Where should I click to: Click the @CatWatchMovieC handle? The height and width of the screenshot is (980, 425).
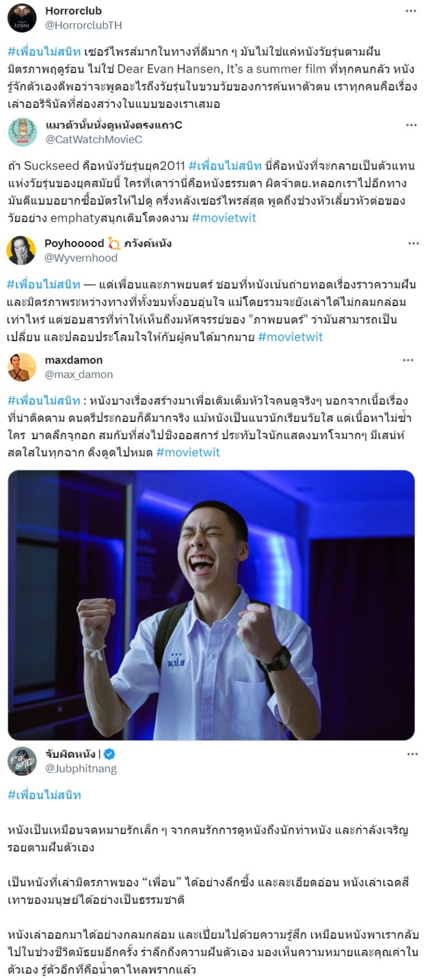tap(94, 139)
